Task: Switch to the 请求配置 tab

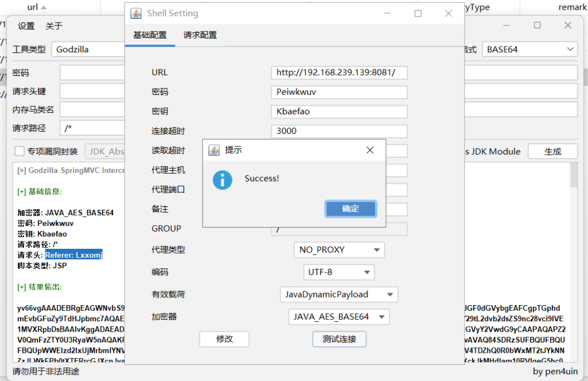Action: tap(200, 35)
